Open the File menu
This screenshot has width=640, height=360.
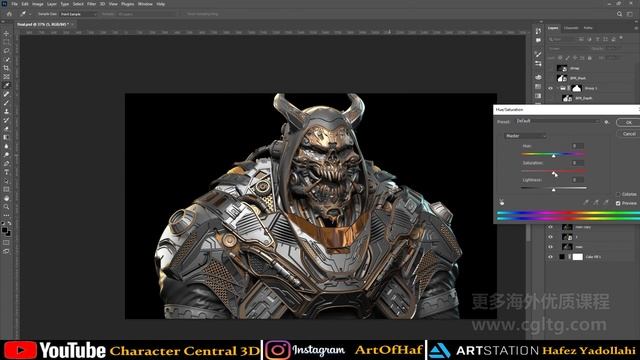[x=14, y=4]
